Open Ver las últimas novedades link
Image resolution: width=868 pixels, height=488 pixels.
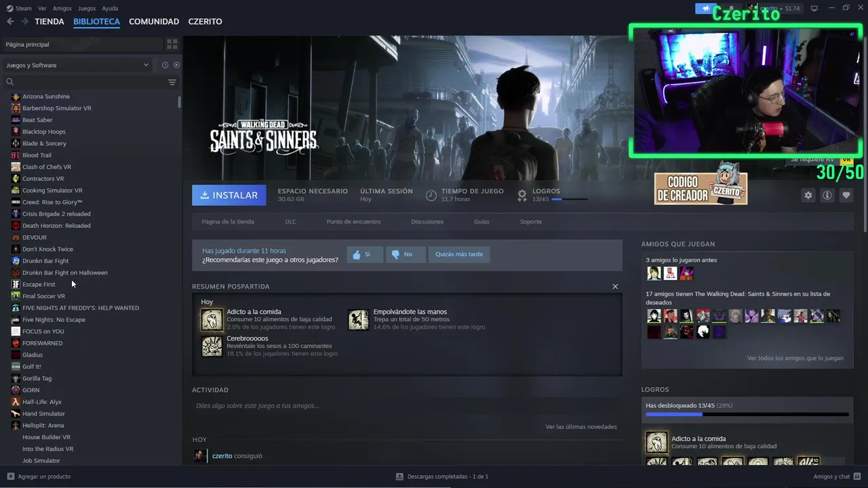(x=581, y=427)
